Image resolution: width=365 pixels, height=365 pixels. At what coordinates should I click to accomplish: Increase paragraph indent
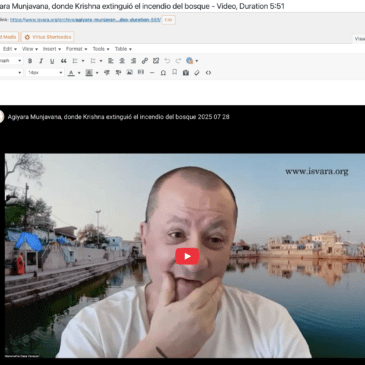pyautogui.click(x=118, y=73)
